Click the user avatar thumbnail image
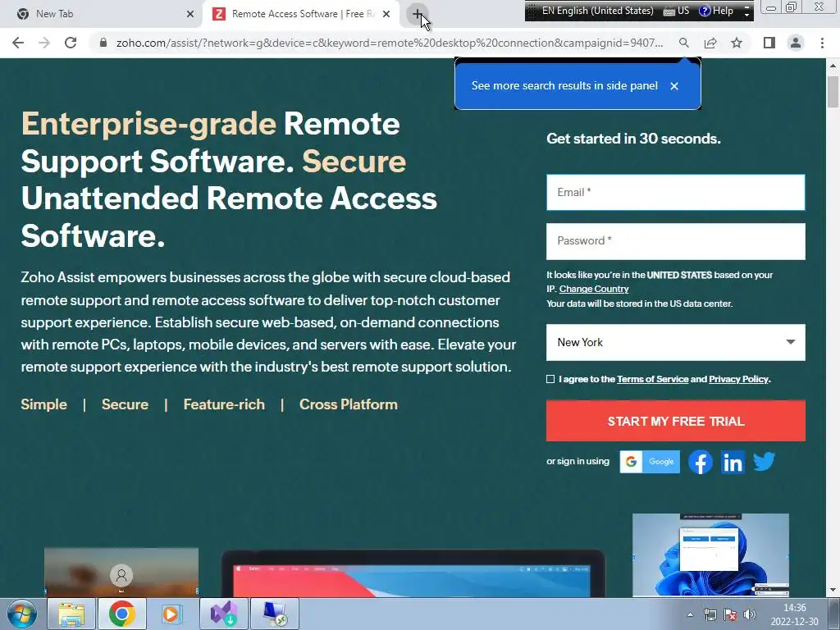The width and height of the screenshot is (840, 630). click(x=121, y=572)
